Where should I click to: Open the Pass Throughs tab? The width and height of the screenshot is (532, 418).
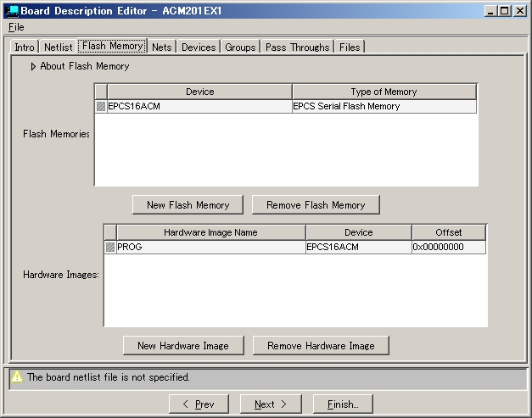point(297,47)
